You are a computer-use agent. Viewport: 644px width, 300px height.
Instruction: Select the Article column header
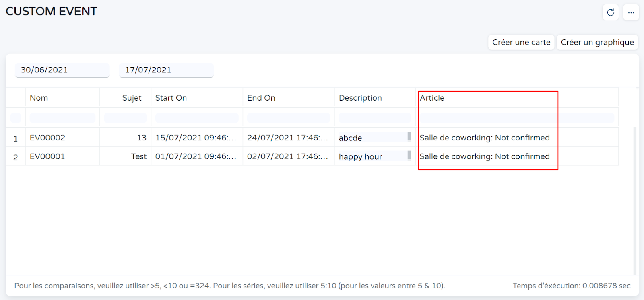(x=432, y=98)
